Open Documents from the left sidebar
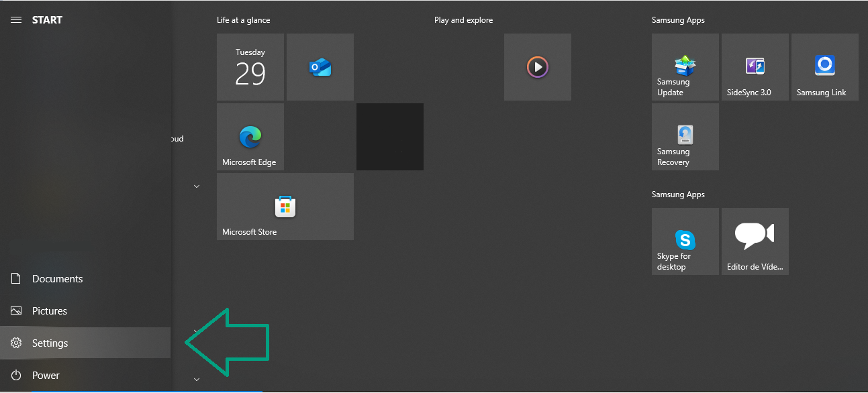 (x=58, y=279)
